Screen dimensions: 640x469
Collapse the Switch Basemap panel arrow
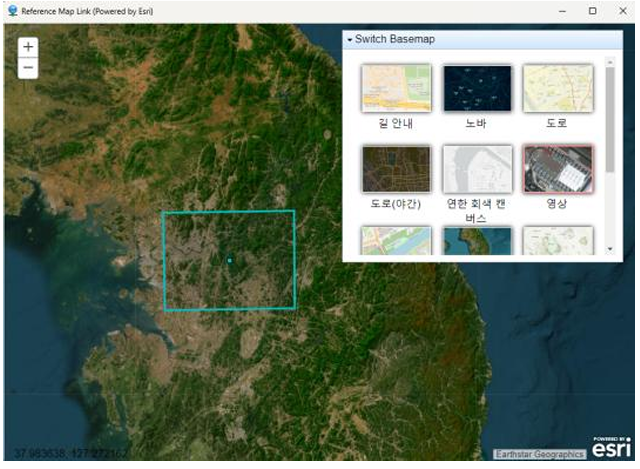click(349, 40)
